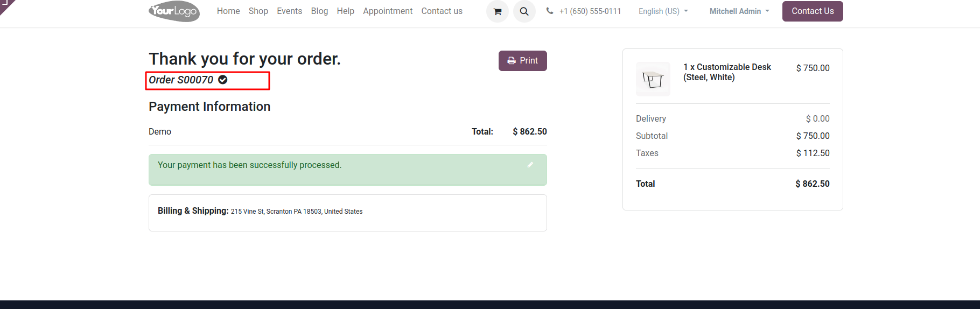Image resolution: width=980 pixels, height=309 pixels.
Task: Call the +1 (650) 555-0111 phone link
Action: (590, 11)
